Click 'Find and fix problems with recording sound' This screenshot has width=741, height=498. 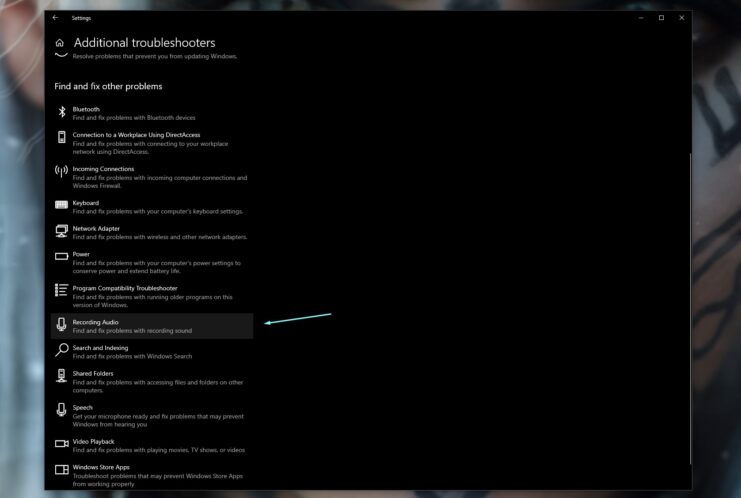point(132,331)
